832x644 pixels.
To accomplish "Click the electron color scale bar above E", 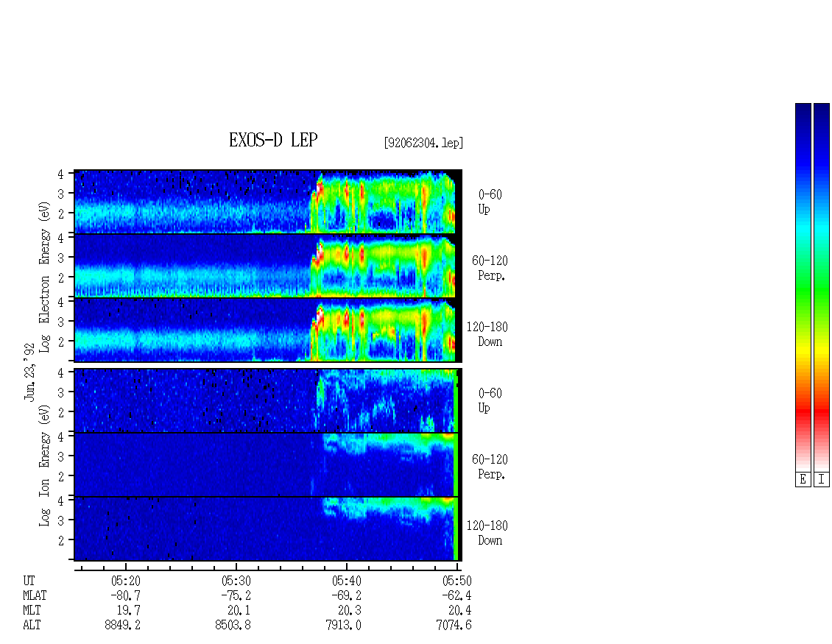I will (x=803, y=287).
